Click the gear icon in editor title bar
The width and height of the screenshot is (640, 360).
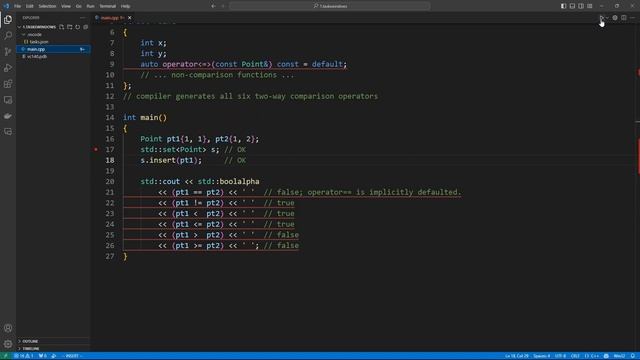(x=615, y=18)
